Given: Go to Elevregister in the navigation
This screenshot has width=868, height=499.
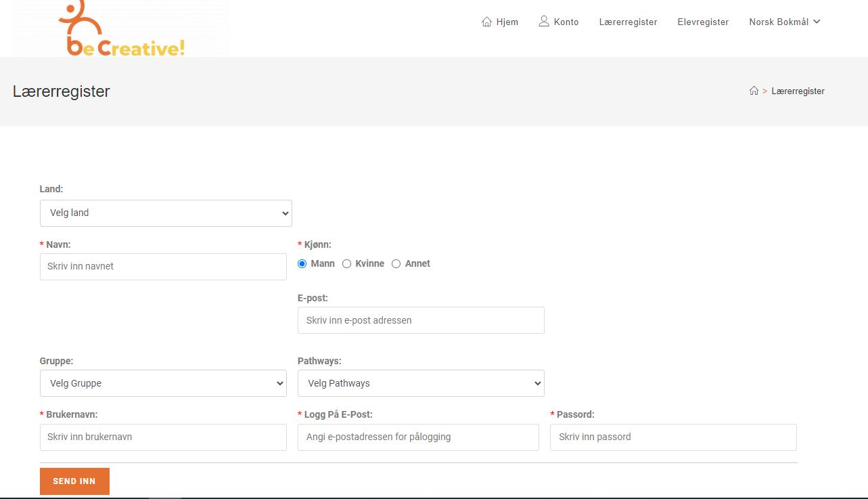Looking at the screenshot, I should pos(703,22).
